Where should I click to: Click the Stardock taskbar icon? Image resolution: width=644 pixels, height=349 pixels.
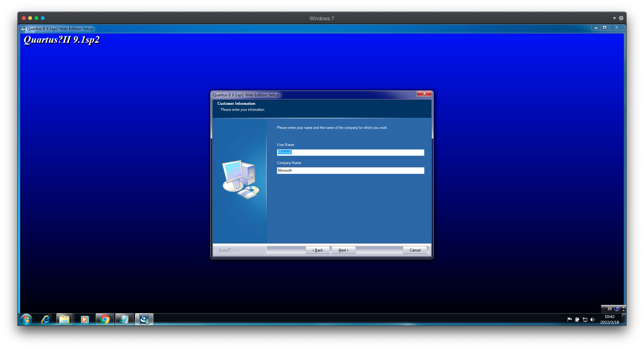[x=143, y=320]
